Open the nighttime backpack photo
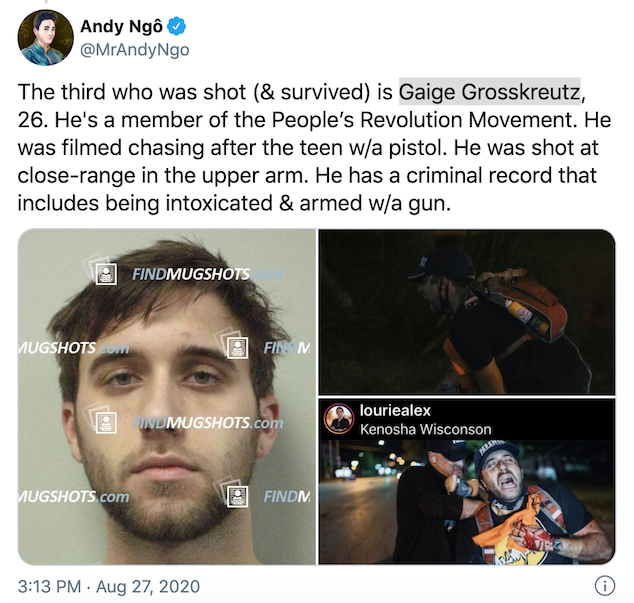 [467, 312]
